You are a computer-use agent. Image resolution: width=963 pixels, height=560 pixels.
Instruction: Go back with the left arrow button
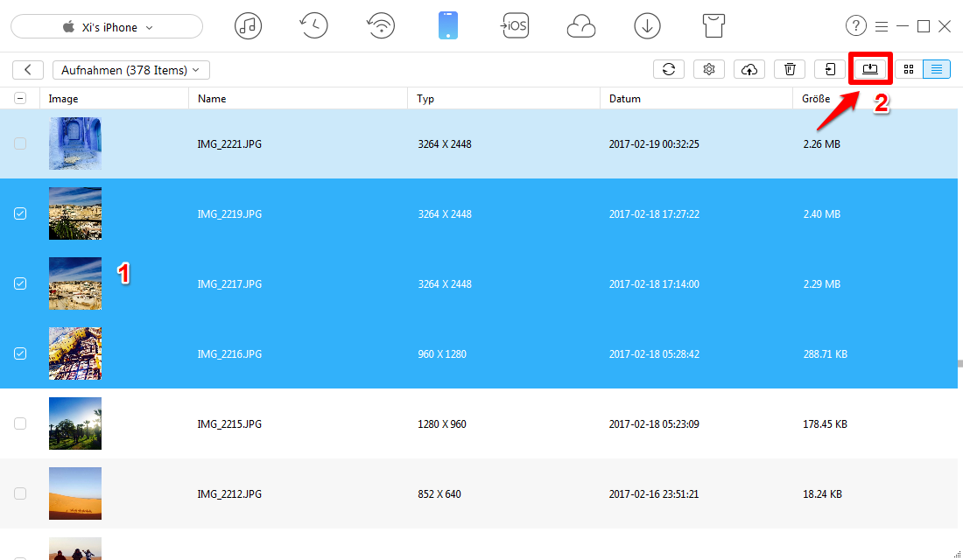coord(28,70)
